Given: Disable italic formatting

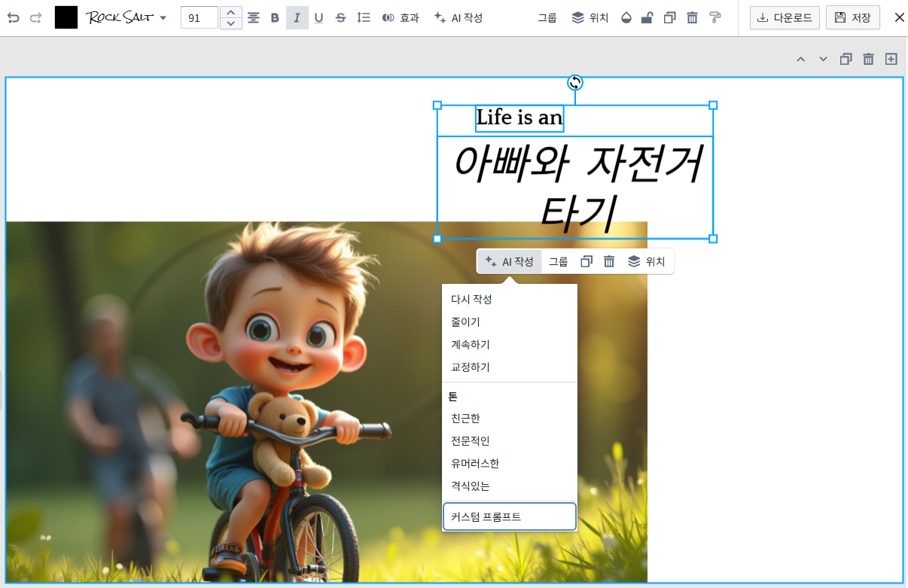Looking at the screenshot, I should tap(297, 17).
